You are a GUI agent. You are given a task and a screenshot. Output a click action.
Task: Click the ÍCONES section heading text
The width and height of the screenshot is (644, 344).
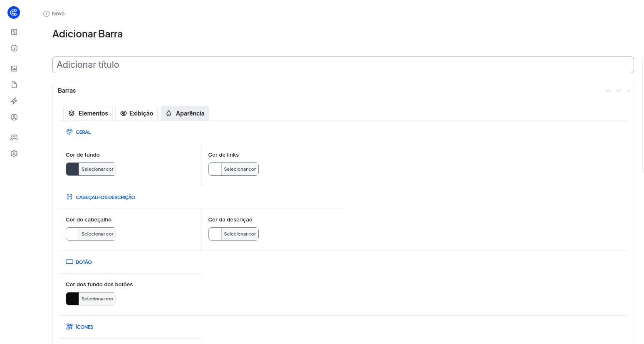[x=84, y=327]
